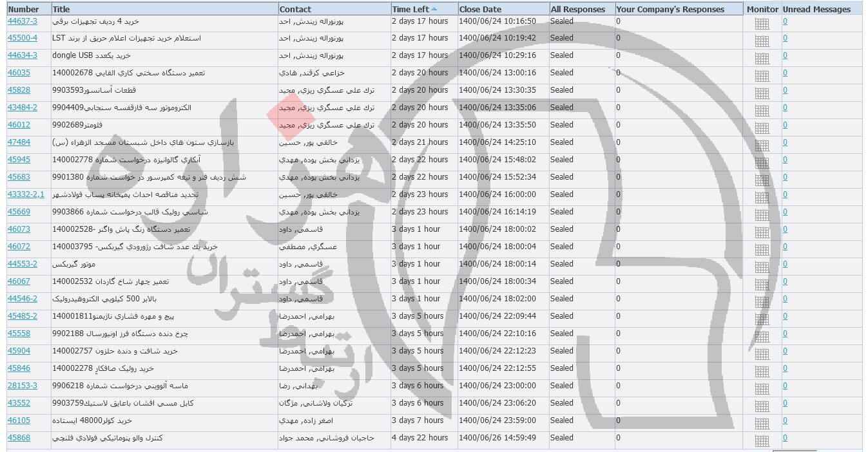This screenshot has width=868, height=452.
Task: Click negotiation number 46105 link
Action: pos(19,420)
